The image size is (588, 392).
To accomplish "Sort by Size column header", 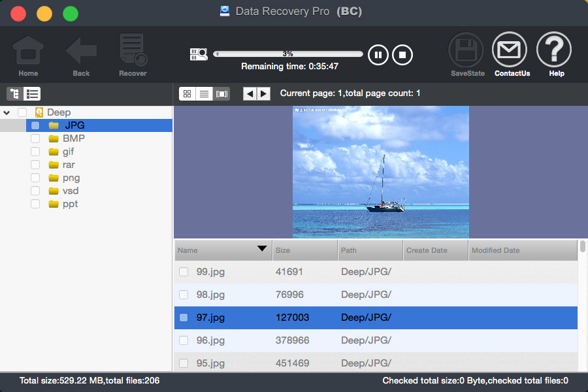I will click(305, 250).
